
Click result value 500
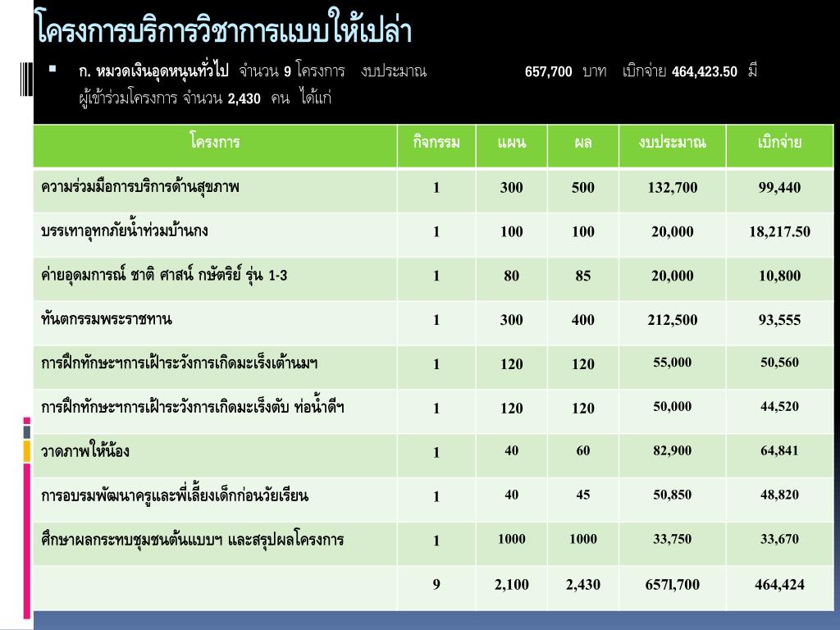(x=583, y=188)
